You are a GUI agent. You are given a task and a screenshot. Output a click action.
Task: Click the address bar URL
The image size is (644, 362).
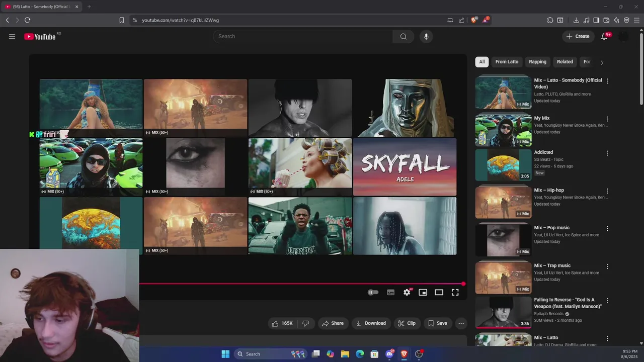tap(180, 20)
